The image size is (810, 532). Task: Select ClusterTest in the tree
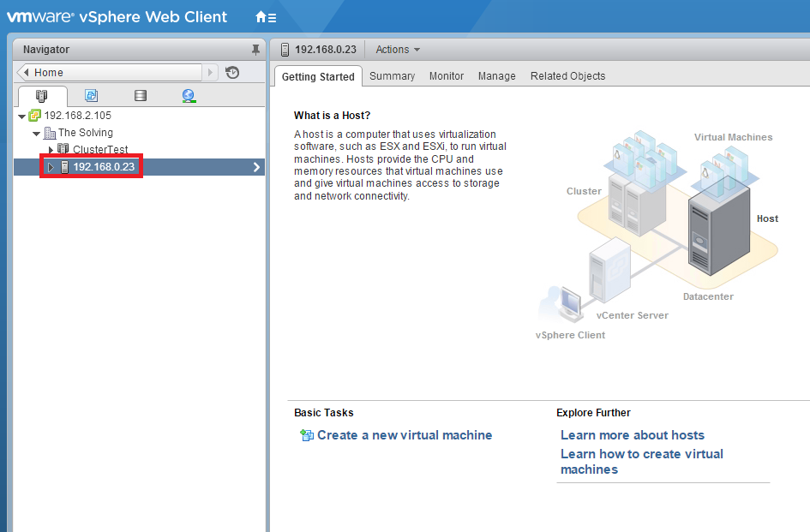click(100, 149)
